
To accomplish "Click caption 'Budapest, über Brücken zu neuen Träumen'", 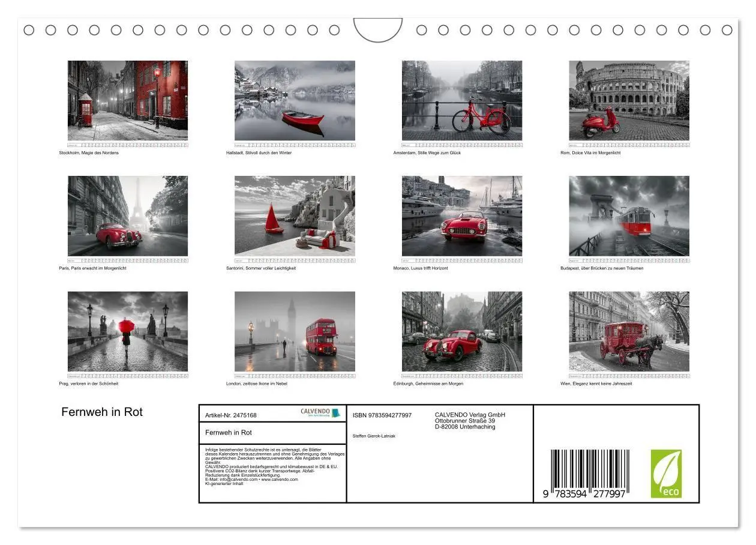I will click(602, 268).
